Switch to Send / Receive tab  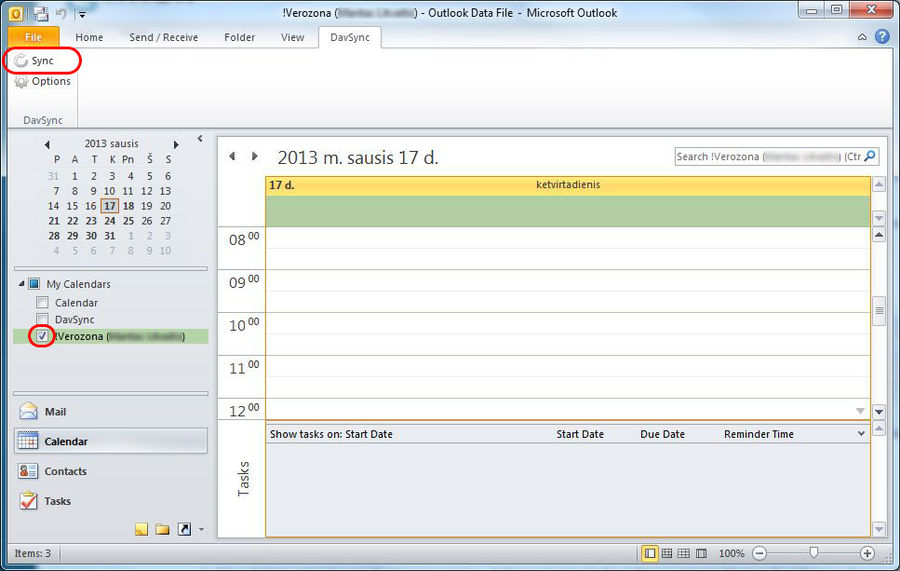164,37
